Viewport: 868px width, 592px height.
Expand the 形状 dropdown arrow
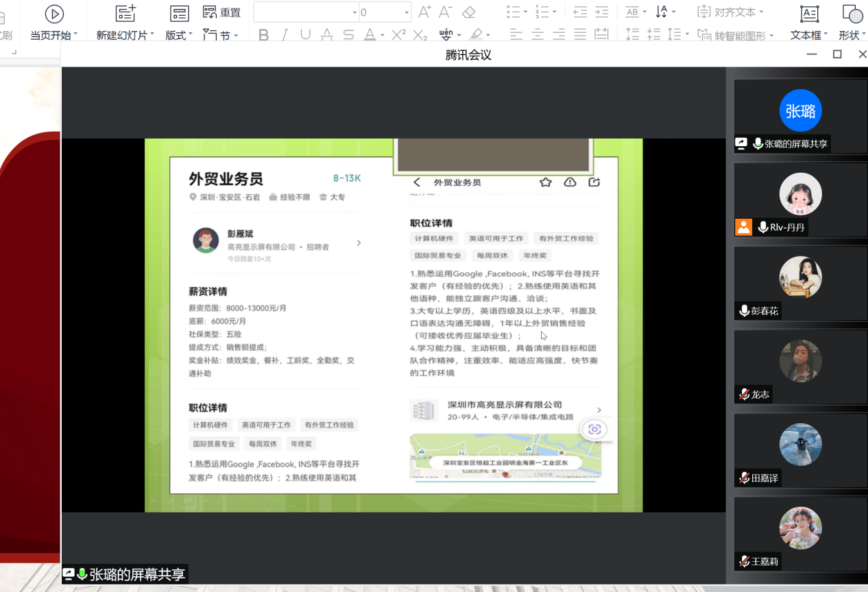pyautogui.click(x=863, y=35)
